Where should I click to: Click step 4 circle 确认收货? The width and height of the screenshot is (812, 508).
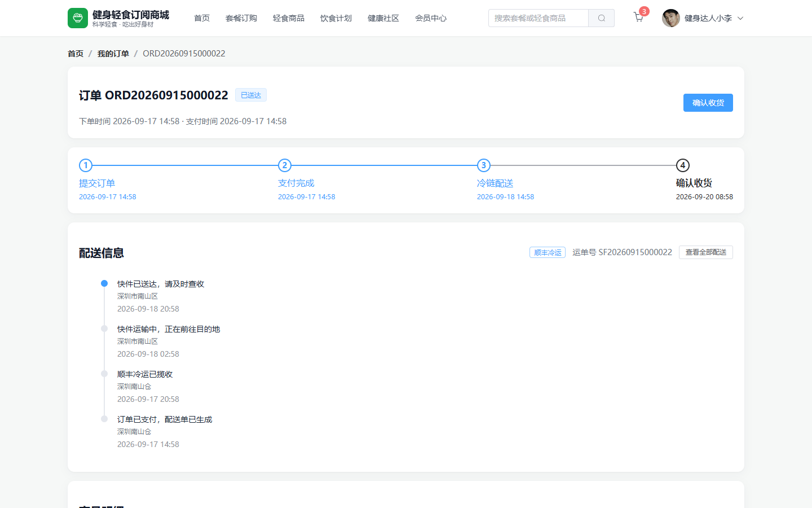tap(683, 165)
